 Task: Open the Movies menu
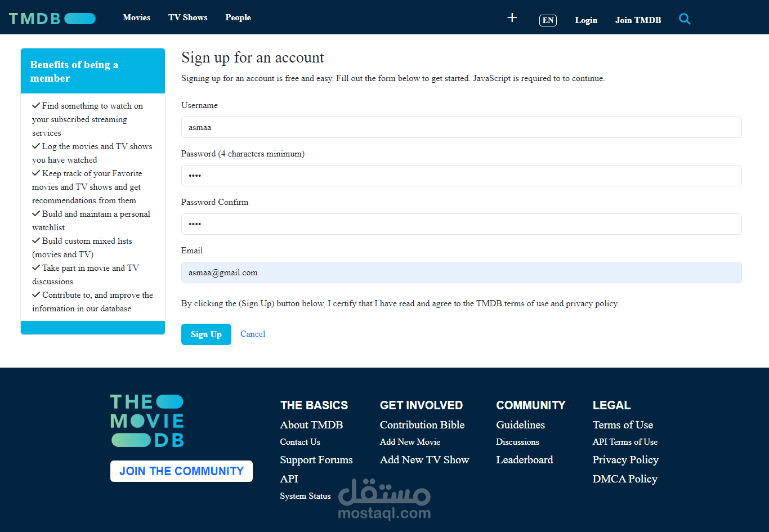137,17
